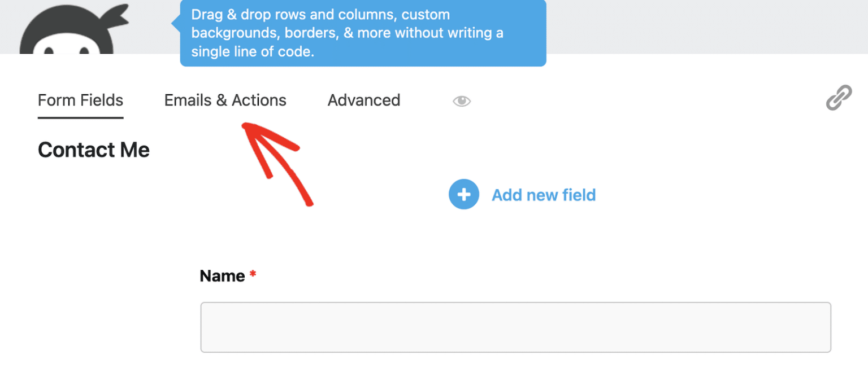Expand the Advanced settings section
868x368 pixels.
[x=363, y=100]
